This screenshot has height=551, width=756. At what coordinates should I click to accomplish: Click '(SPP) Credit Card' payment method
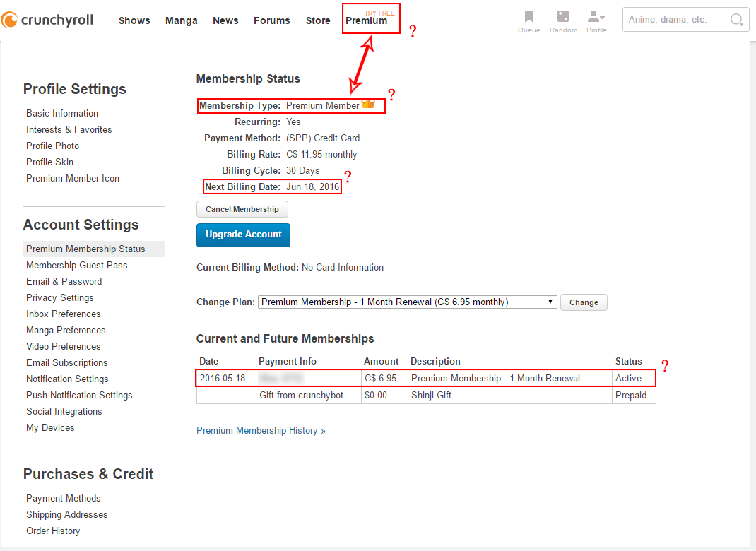[323, 138]
